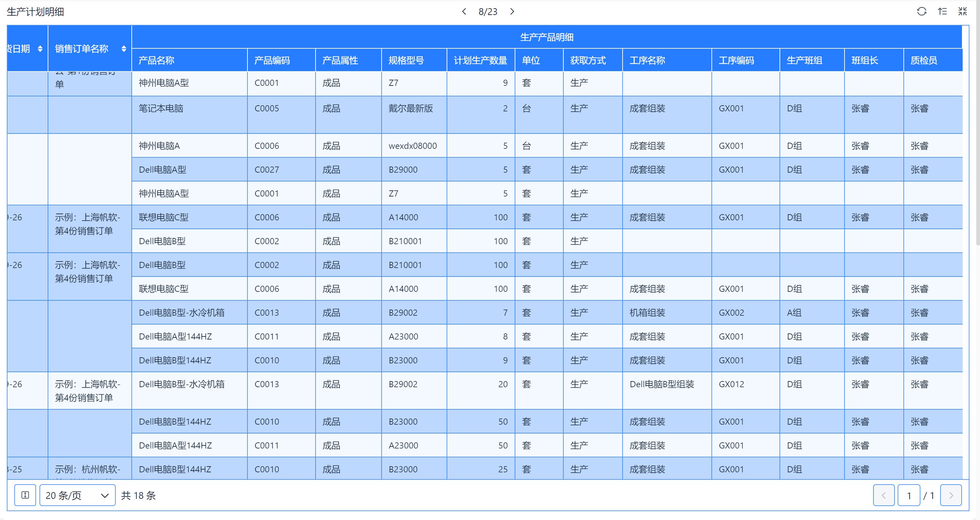Click the next page button in pagination
This screenshot has height=520, width=980.
tap(950, 495)
